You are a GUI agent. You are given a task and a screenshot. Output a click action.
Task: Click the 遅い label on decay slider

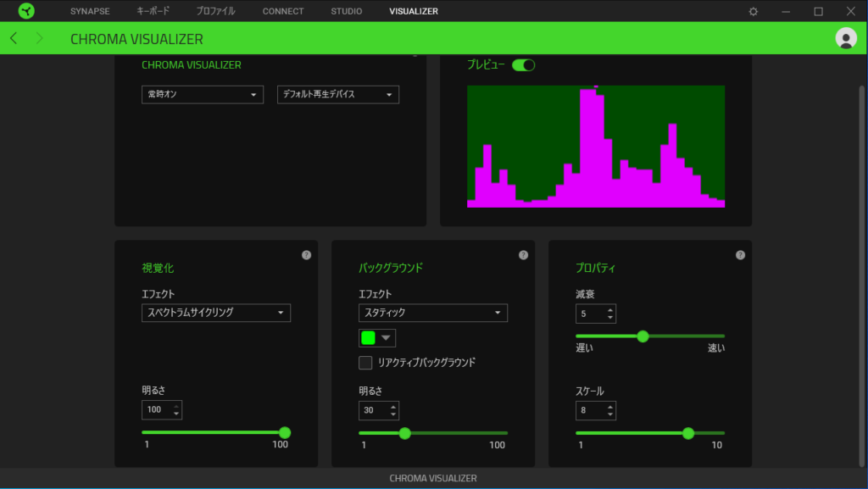tap(584, 348)
